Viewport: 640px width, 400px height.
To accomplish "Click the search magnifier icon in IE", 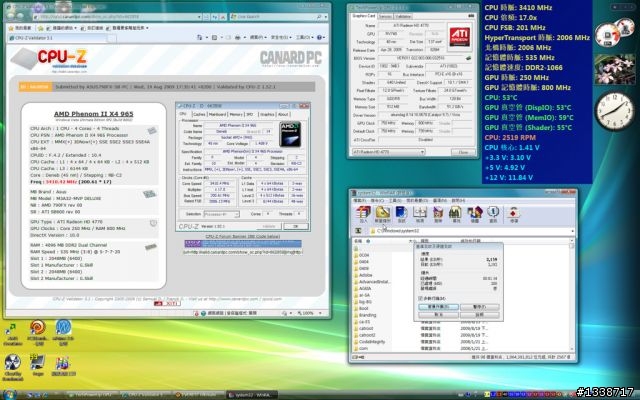I will [x=319, y=17].
